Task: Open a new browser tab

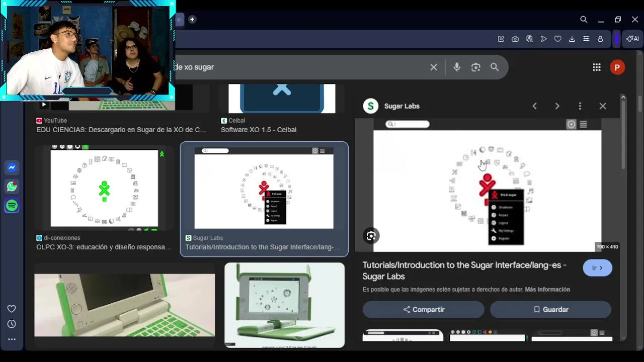Action: (192, 20)
